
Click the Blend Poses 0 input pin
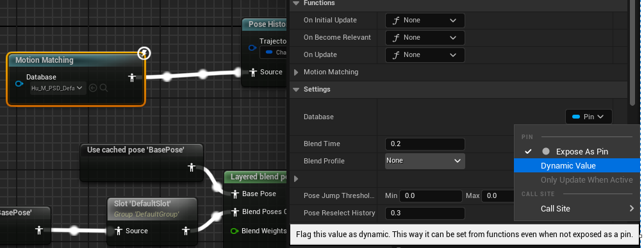pos(235,212)
